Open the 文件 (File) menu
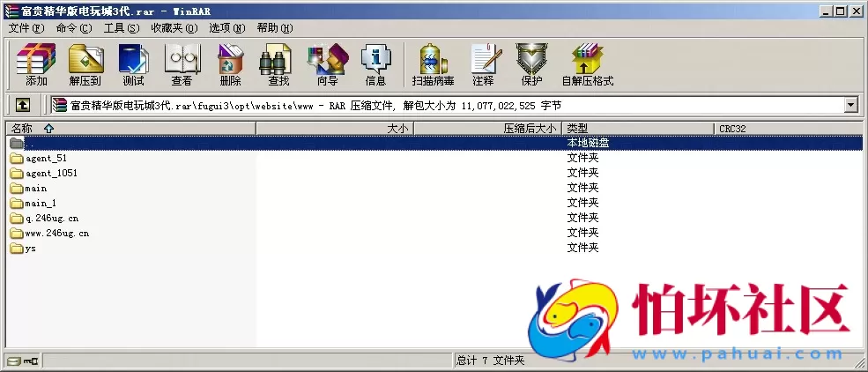Image resolution: width=868 pixels, height=372 pixels. tap(26, 27)
